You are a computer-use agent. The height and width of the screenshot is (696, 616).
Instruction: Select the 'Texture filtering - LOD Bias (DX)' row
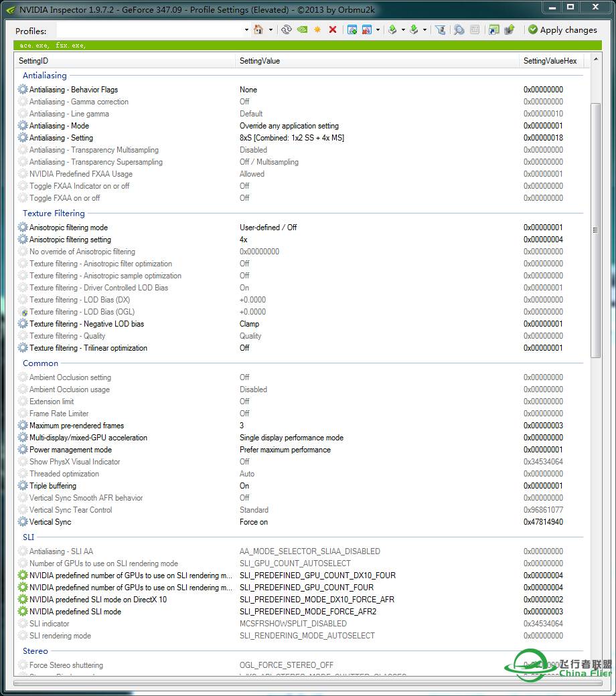[x=299, y=300]
